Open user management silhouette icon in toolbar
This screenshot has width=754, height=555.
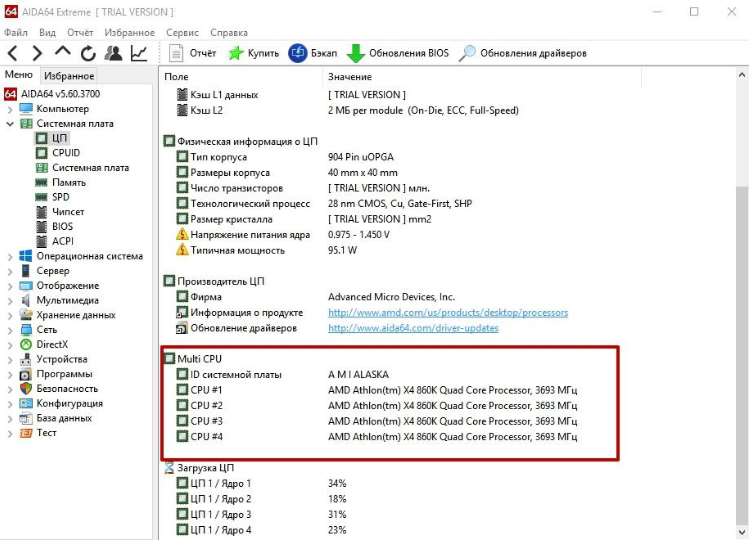[113, 53]
